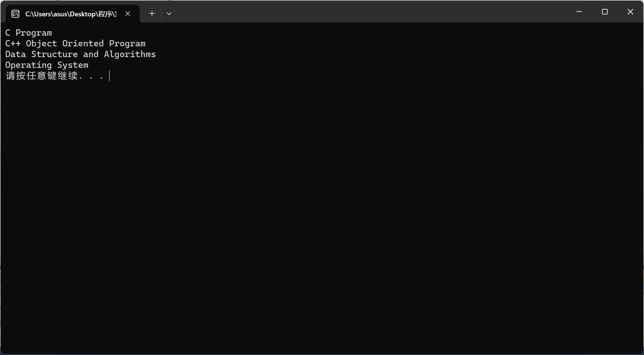Maximize the terminal window

tap(605, 12)
